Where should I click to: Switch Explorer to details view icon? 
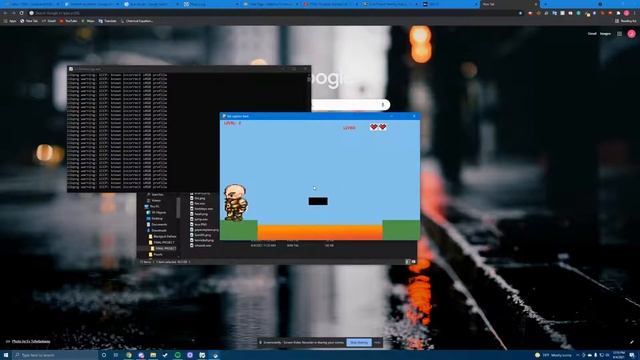(407, 262)
